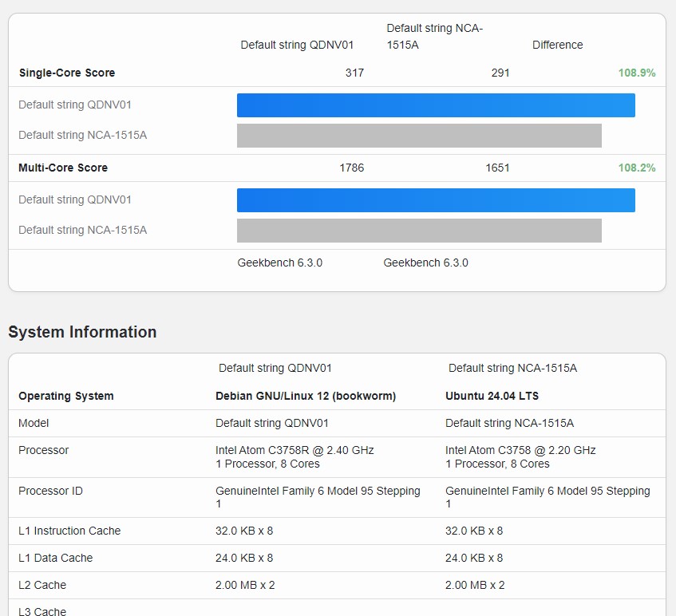Click the gray Multi-Core bar for NCA-1515A

(x=419, y=231)
